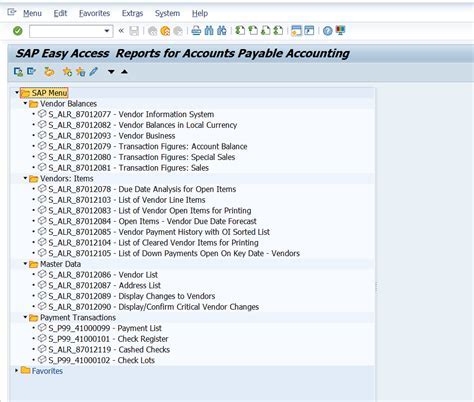Click inside the transaction command field
This screenshot has height=402, width=474.
66,31
